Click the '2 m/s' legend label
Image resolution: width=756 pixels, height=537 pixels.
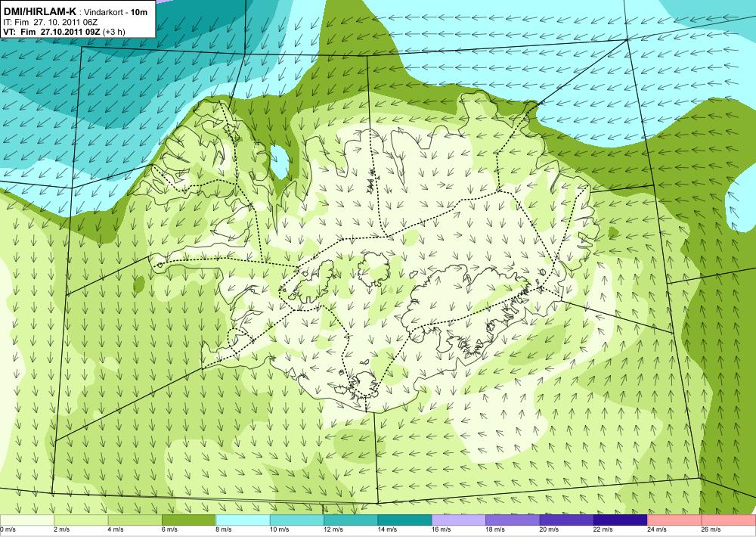coord(62,529)
